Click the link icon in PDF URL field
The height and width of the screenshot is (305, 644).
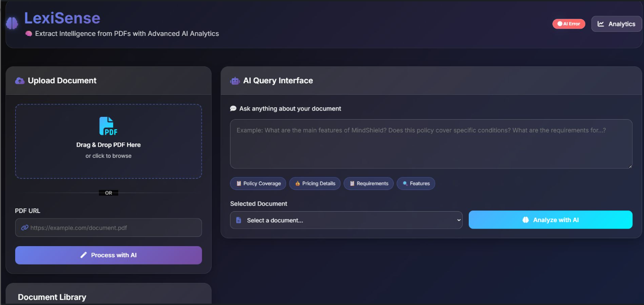point(25,228)
